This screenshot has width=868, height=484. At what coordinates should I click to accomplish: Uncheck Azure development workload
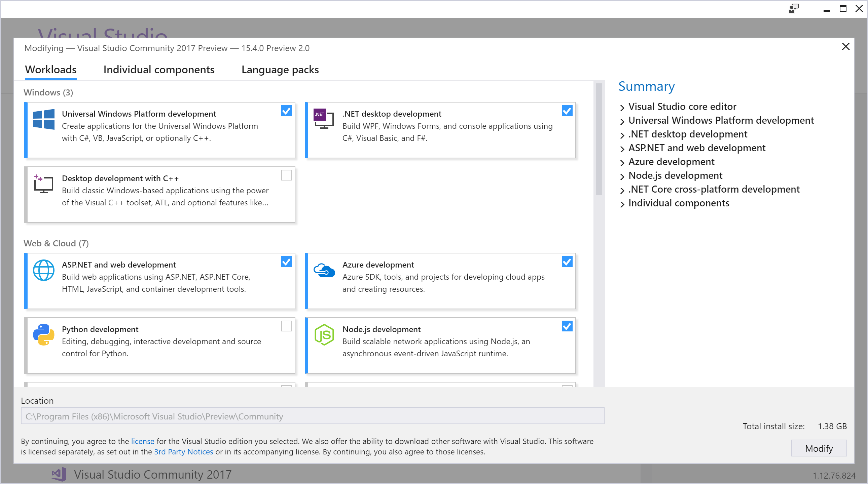point(567,261)
